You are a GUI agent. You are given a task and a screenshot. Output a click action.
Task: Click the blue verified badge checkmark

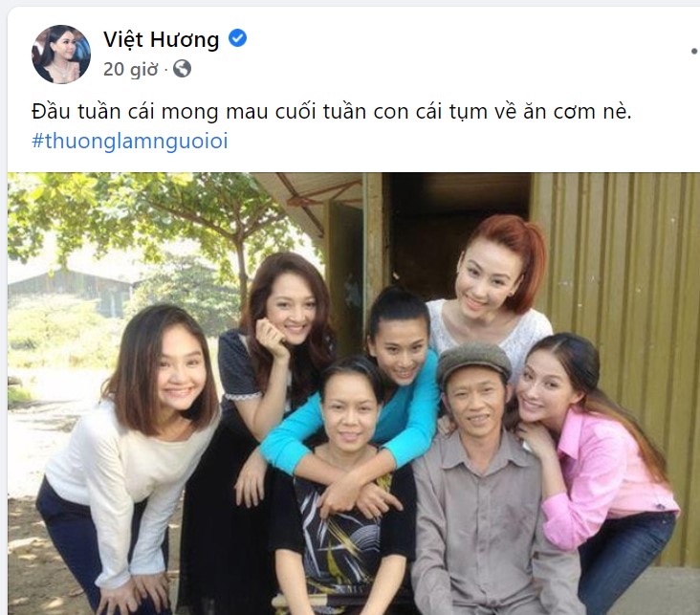coord(237,38)
